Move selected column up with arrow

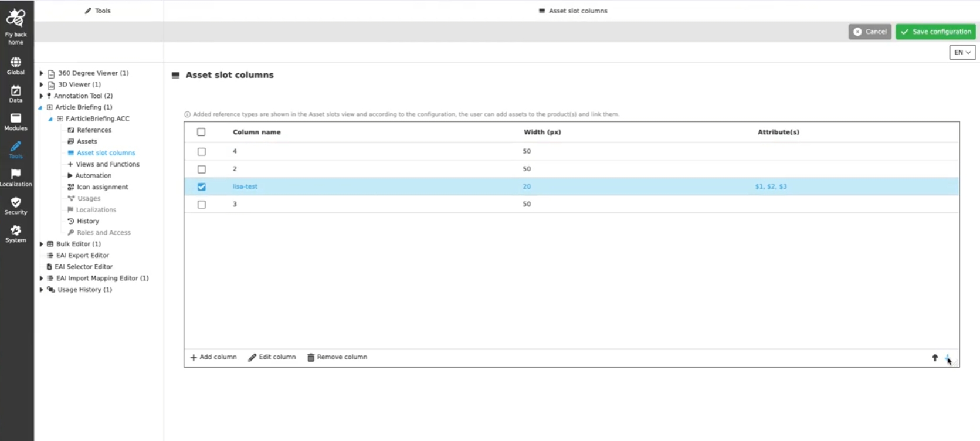935,358
